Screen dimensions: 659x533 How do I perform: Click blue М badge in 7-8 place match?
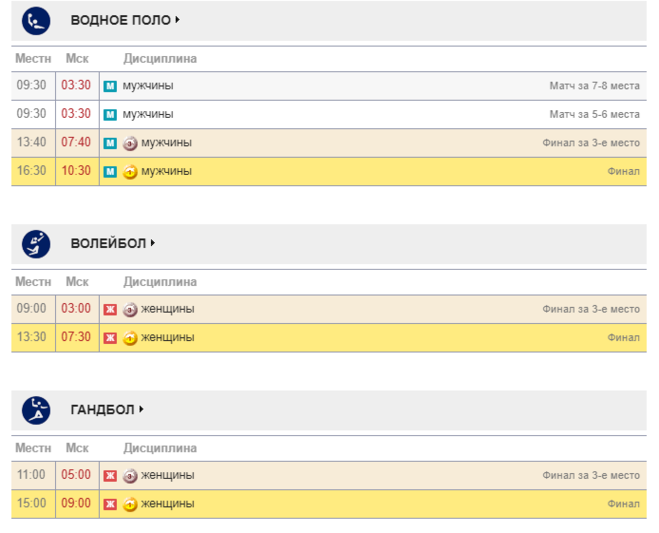click(x=110, y=86)
